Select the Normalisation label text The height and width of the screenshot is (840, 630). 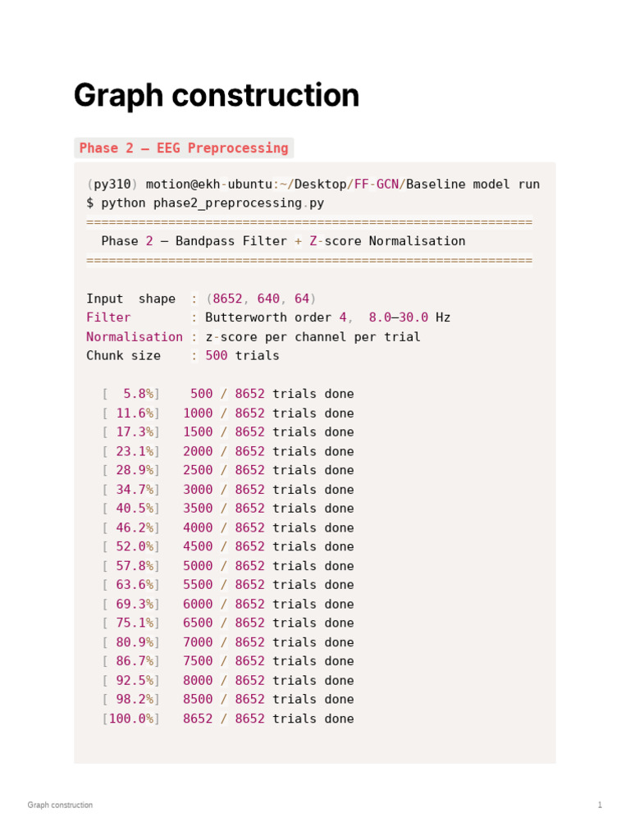coord(135,336)
